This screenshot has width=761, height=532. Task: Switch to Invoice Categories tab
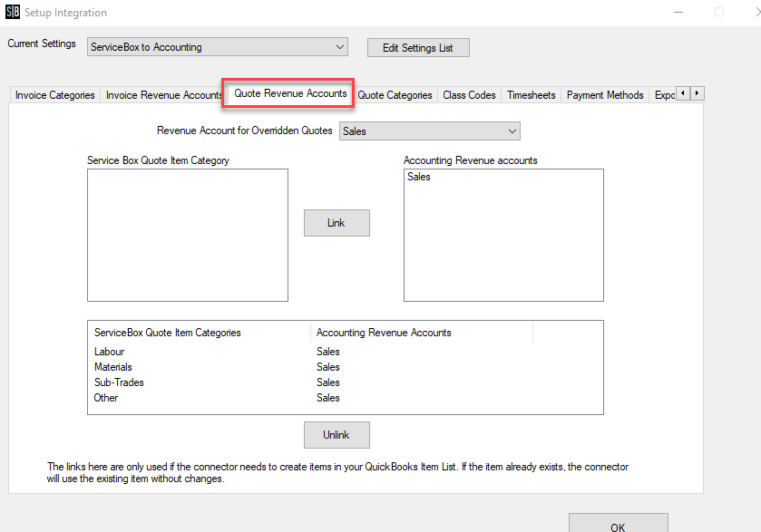(x=54, y=95)
